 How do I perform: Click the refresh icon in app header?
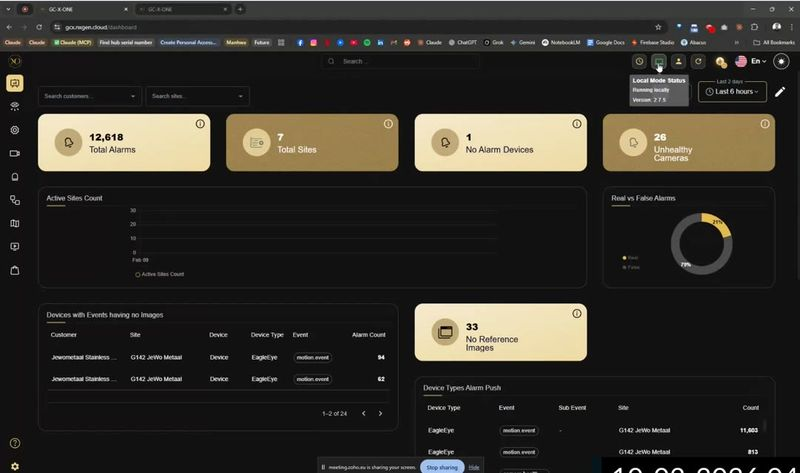(698, 62)
